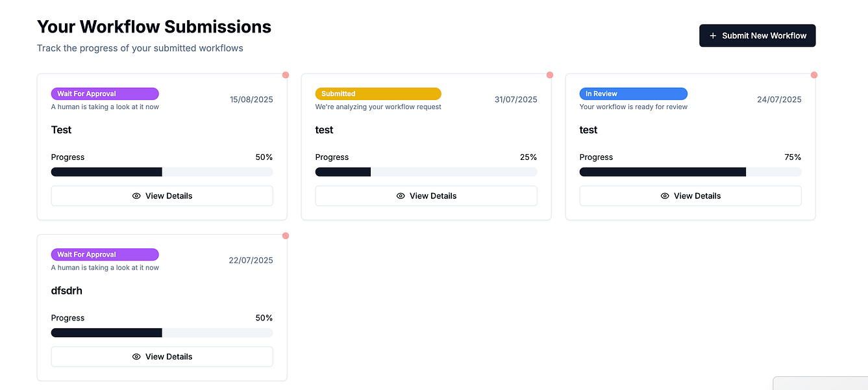The height and width of the screenshot is (390, 868).
Task: Select the Your Workflow Submissions heading
Action: [x=154, y=26]
